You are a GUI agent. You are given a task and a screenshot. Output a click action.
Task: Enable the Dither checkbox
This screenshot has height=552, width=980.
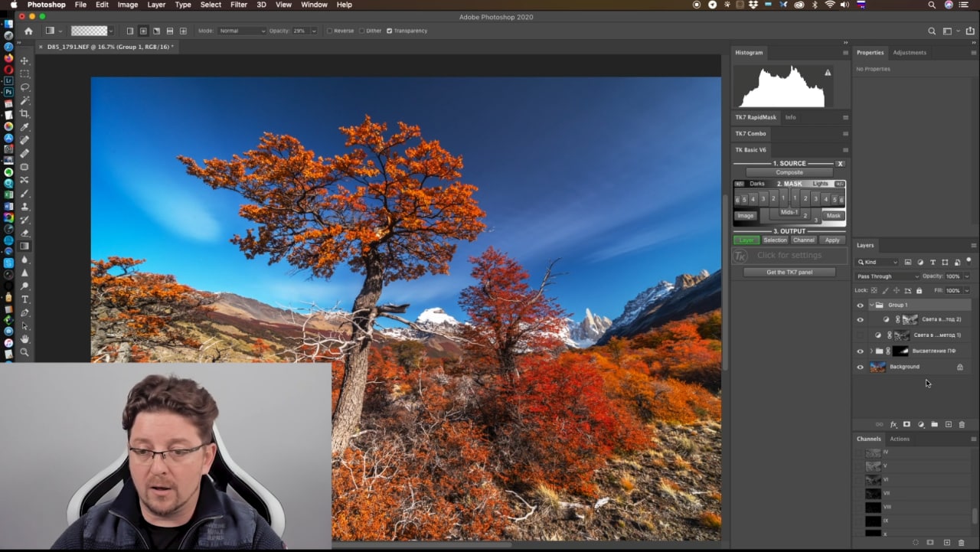[361, 31]
